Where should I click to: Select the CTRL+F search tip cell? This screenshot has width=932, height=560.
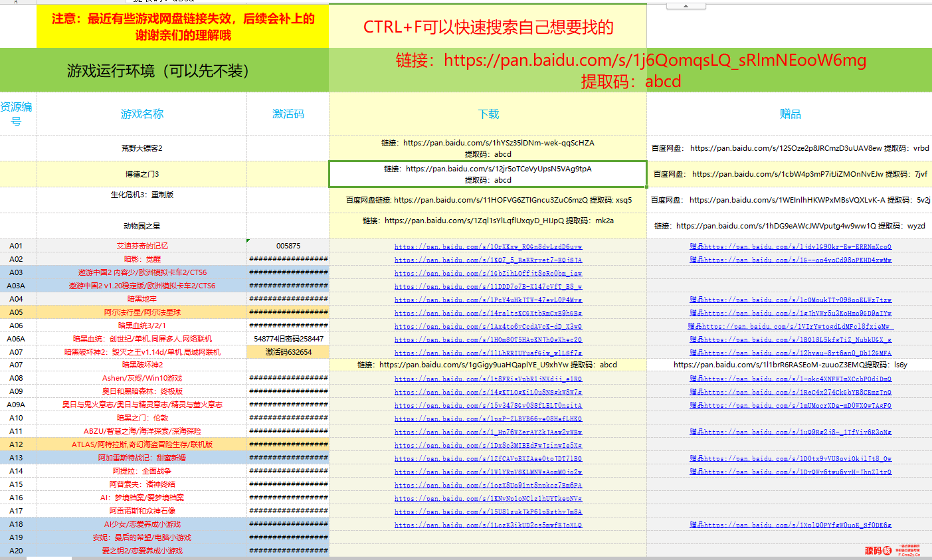[488, 27]
